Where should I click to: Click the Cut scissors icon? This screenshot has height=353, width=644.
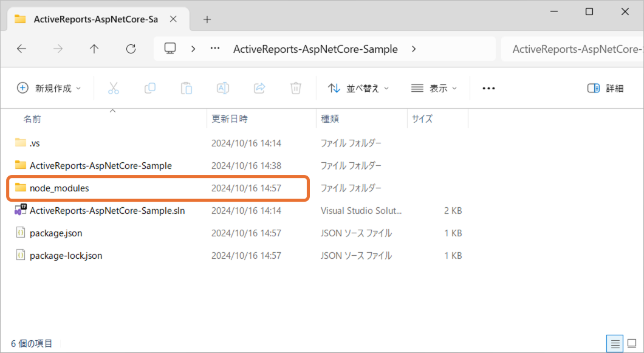pyautogui.click(x=114, y=88)
